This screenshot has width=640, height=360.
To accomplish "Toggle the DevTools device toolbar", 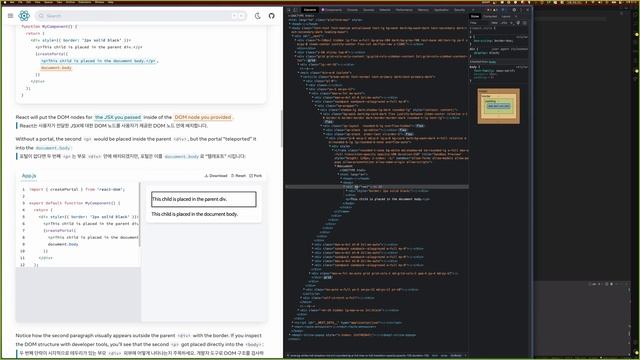I will click(x=296, y=10).
